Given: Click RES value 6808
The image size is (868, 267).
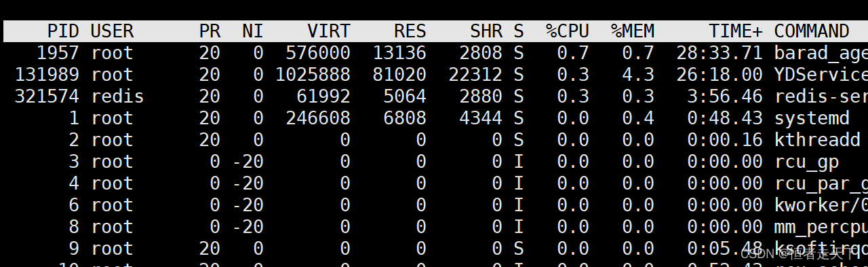Looking at the screenshot, I should (x=405, y=118).
